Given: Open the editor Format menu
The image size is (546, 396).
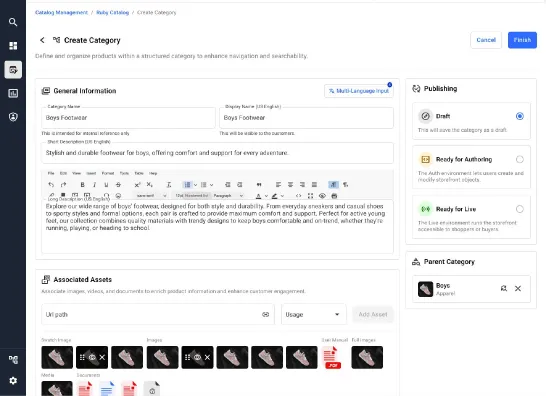Looking at the screenshot, I should [x=108, y=173].
